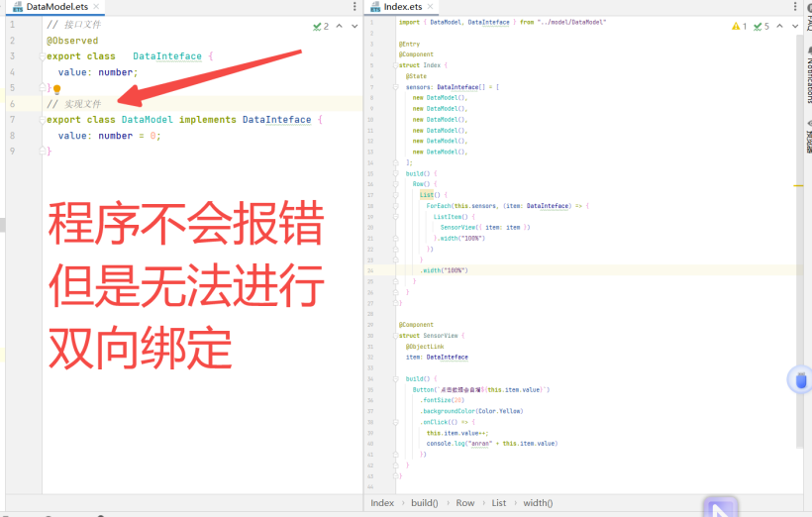Viewport: 812px width, 517px height.
Task: Click line number 6 in left gutter
Action: (x=13, y=104)
